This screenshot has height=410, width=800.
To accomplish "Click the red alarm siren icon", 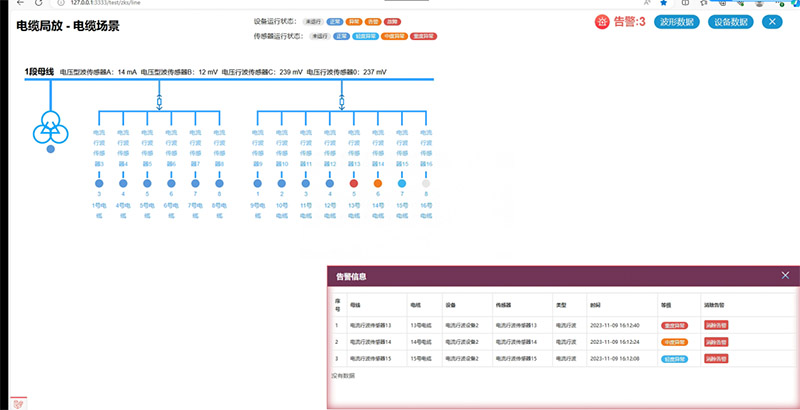I will [602, 22].
